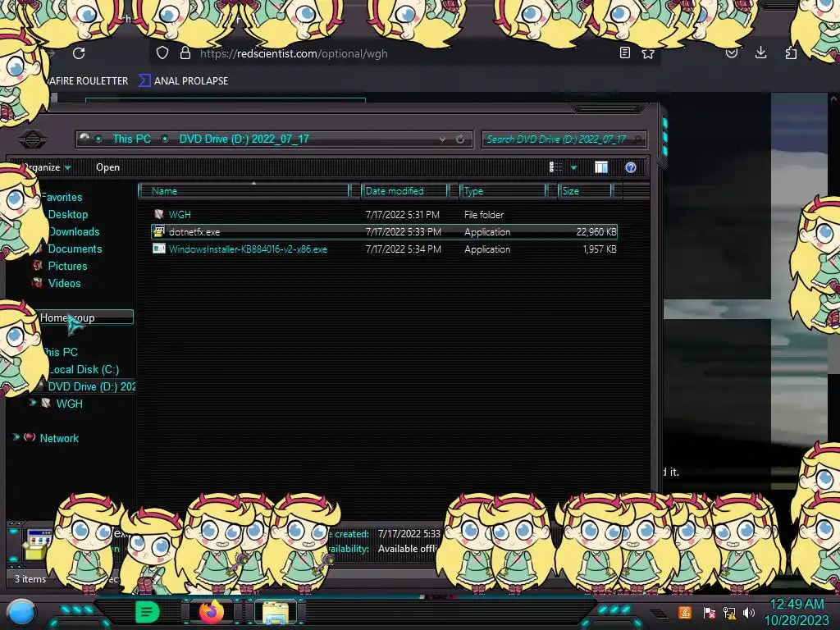Click the Videos library icon
Viewport: 840px width, 630px height.
tap(37, 282)
